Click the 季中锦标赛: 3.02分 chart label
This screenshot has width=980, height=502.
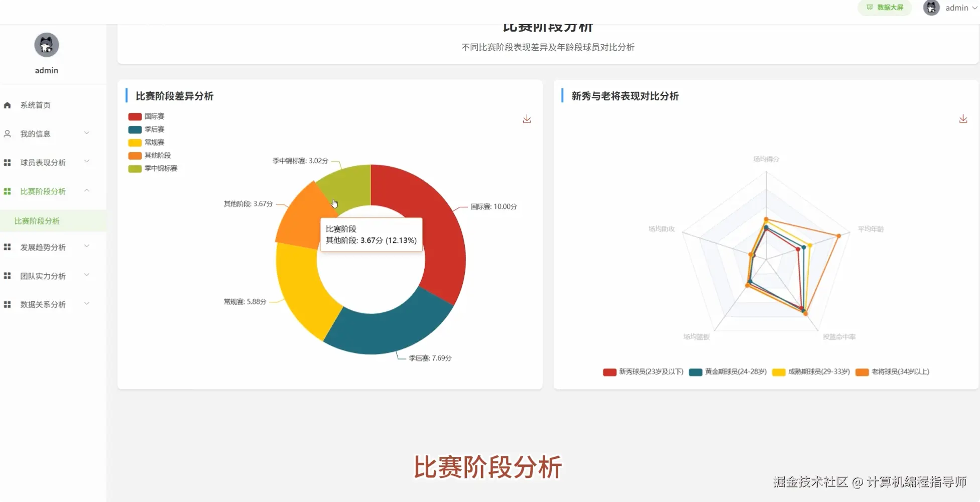300,161
